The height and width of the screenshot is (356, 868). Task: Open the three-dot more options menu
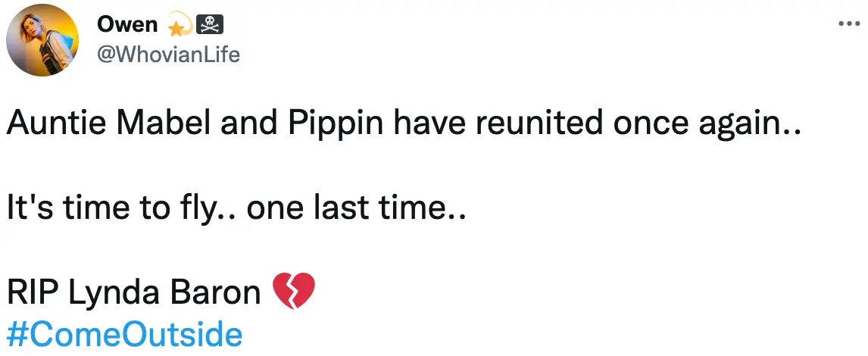click(x=848, y=23)
